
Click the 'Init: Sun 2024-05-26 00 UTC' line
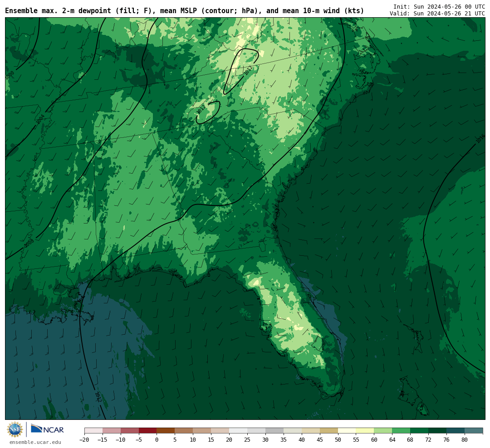(439, 6)
